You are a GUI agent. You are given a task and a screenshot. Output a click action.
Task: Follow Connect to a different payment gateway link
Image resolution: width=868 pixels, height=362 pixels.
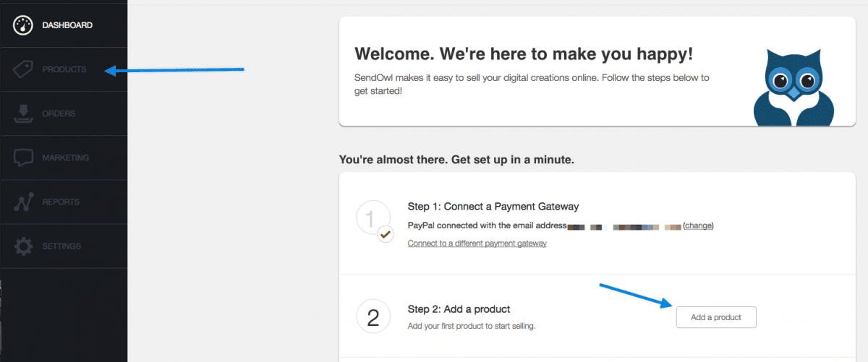[x=477, y=244]
